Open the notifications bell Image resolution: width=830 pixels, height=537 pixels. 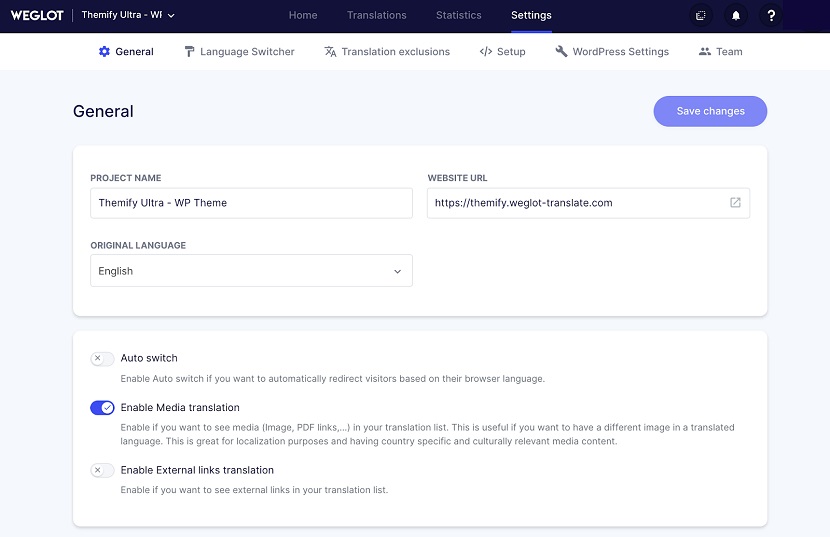click(736, 15)
